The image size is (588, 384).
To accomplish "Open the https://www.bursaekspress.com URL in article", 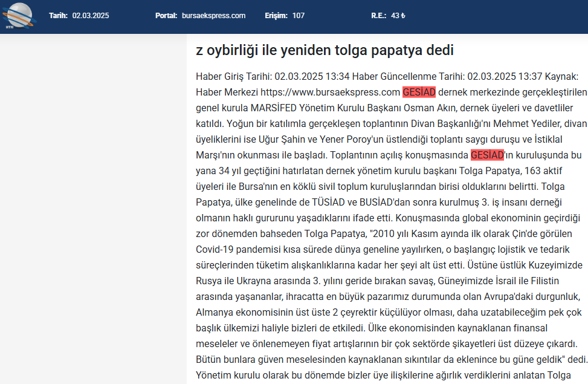I will pyautogui.click(x=330, y=93).
